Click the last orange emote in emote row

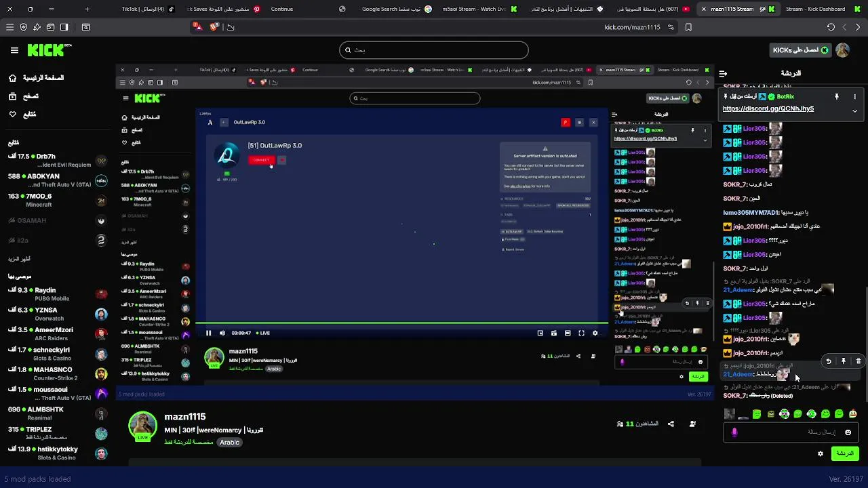point(852,414)
